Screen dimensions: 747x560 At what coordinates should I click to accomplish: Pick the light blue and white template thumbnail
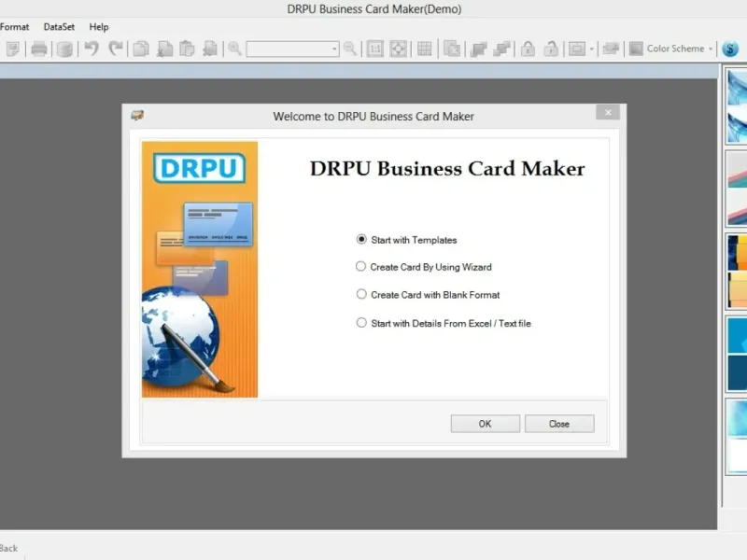[x=737, y=437]
